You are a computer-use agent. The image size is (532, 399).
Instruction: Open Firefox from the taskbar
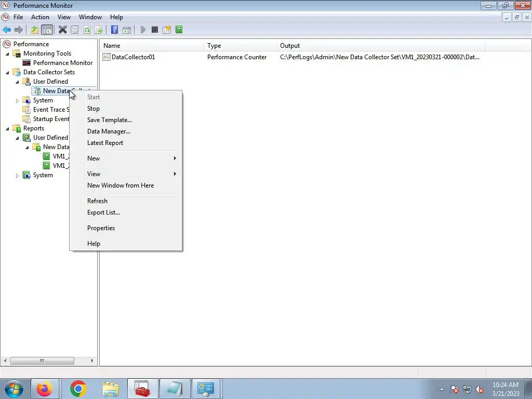pyautogui.click(x=45, y=389)
